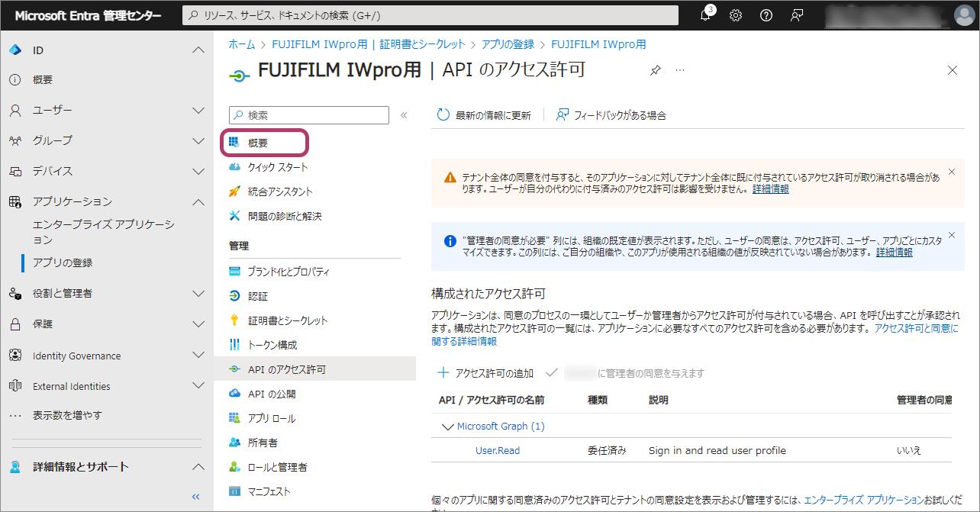Go to アプリの登録 breadcrumb link

(508, 44)
